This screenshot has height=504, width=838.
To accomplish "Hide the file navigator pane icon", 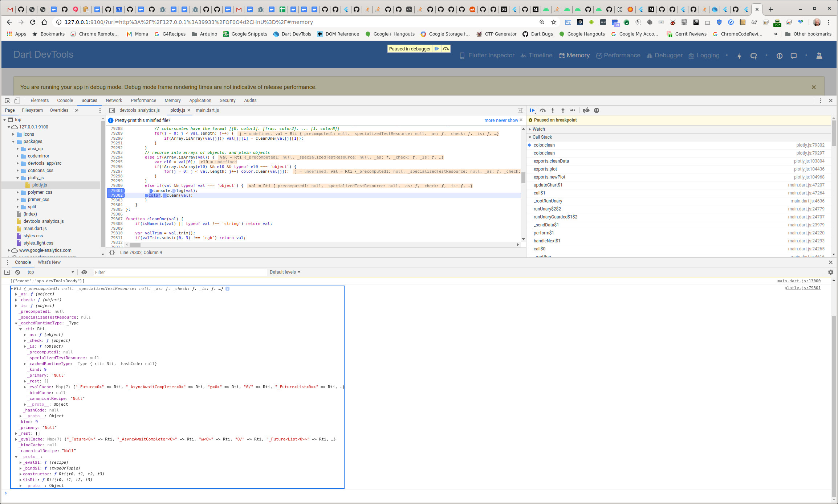I will pyautogui.click(x=112, y=110).
